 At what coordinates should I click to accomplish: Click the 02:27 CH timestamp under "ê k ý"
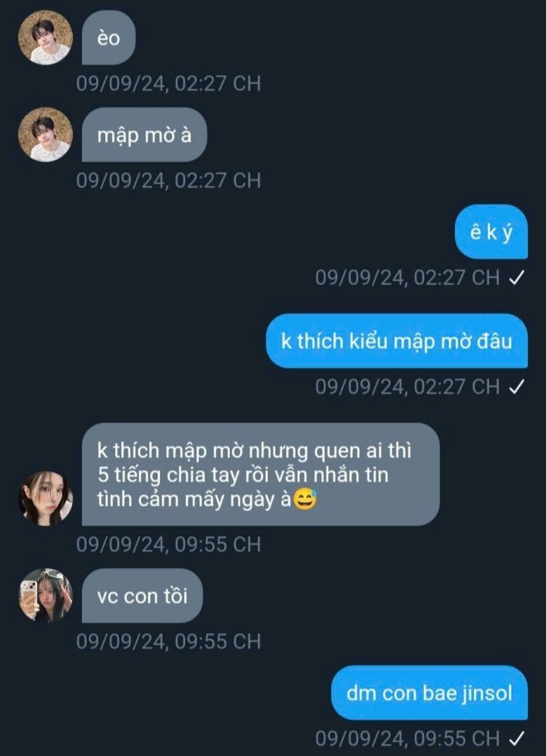tap(408, 278)
